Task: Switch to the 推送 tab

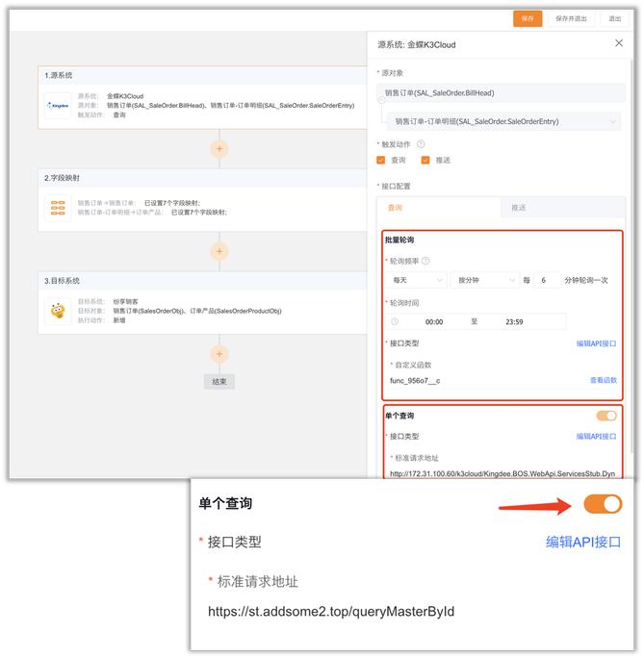Action: [x=519, y=208]
